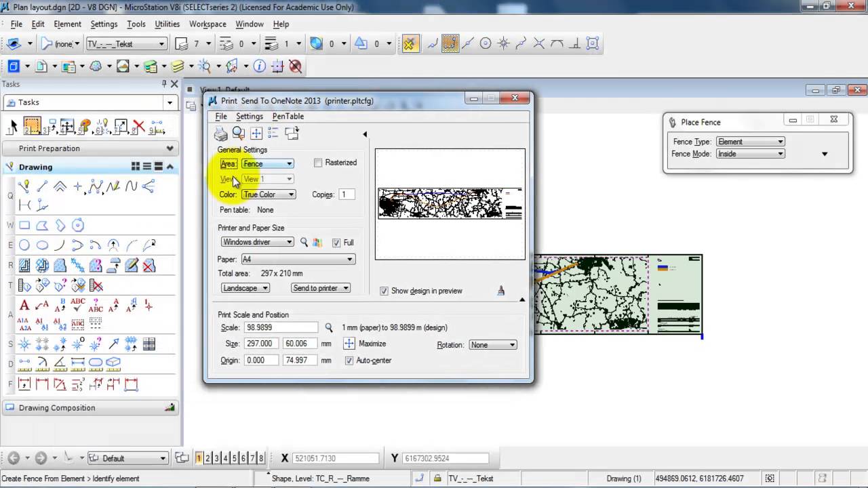
Task: Click the Preview magnifier icon in Print dialog
Action: [239, 134]
